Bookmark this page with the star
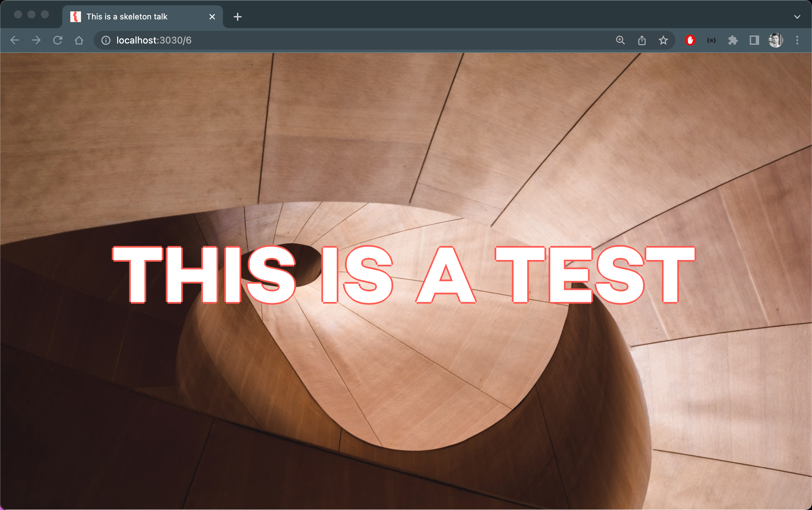Screen dimensions: 812x510 pyautogui.click(x=663, y=40)
